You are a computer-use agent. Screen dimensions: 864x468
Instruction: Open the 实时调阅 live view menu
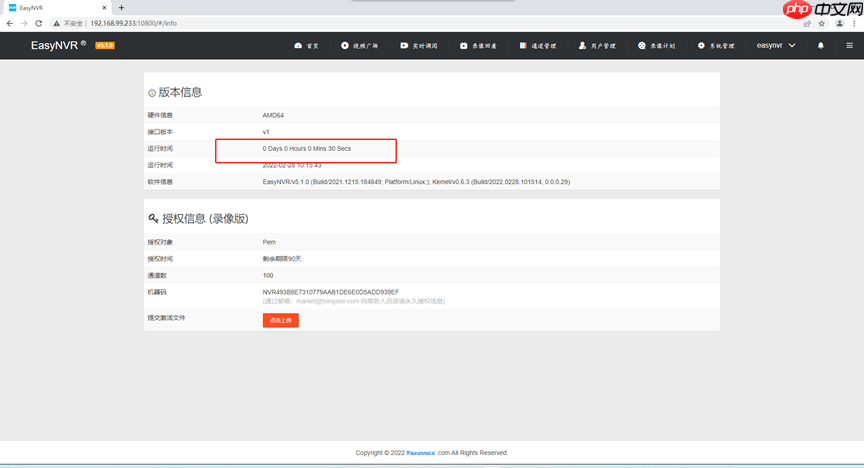[419, 46]
